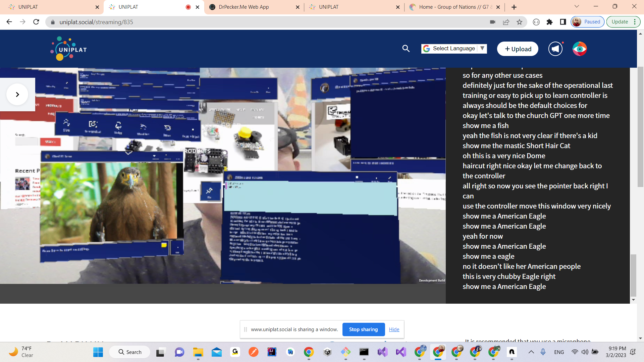Viewport: 644px width, 362px height.
Task: Click the Hide link in sharing bar
Action: 394,329
